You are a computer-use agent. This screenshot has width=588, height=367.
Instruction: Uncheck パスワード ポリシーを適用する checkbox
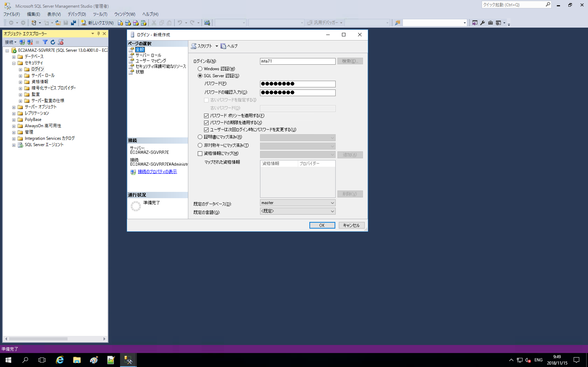206,116
